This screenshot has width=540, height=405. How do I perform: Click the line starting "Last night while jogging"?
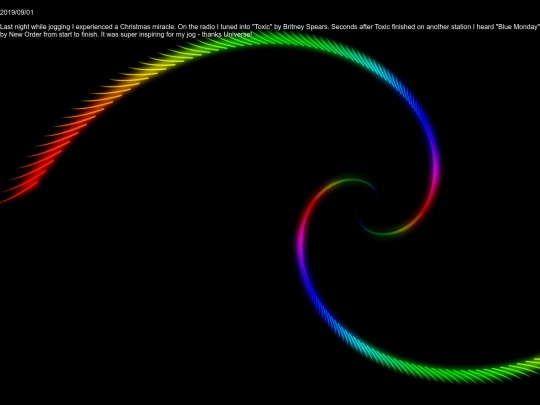tap(269, 27)
